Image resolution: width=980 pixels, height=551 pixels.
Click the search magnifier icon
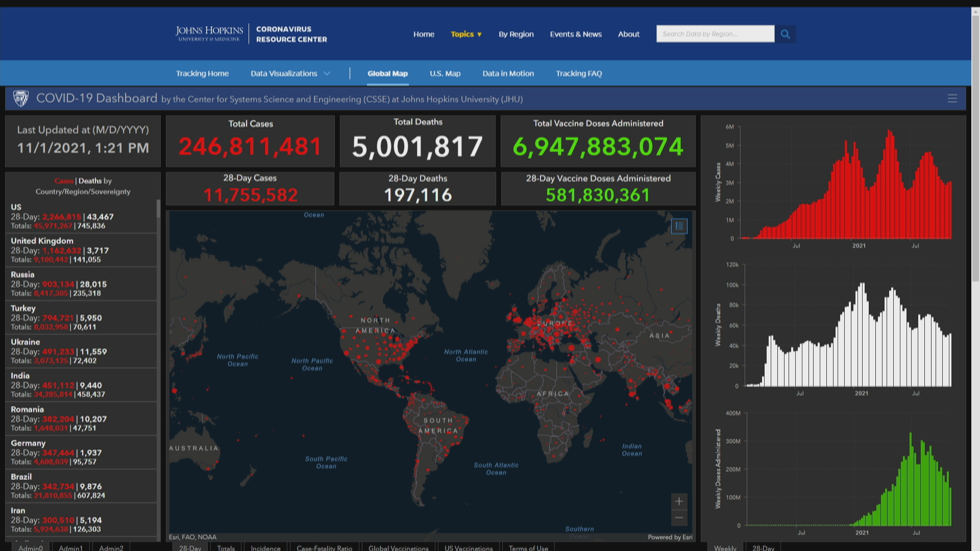(x=785, y=34)
